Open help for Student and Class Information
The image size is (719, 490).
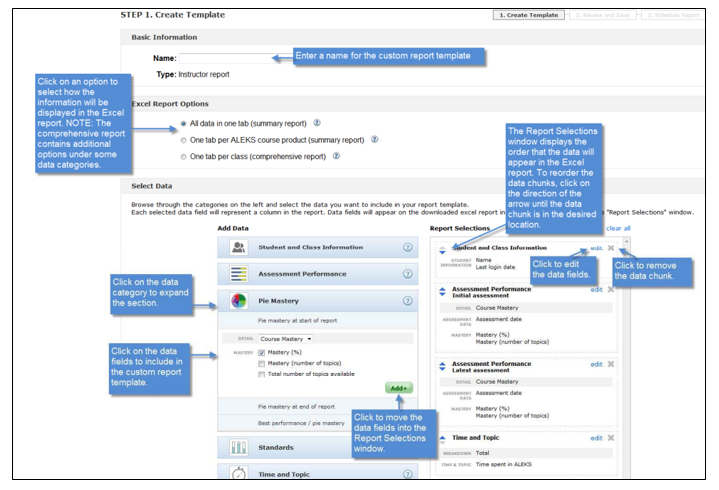click(407, 246)
